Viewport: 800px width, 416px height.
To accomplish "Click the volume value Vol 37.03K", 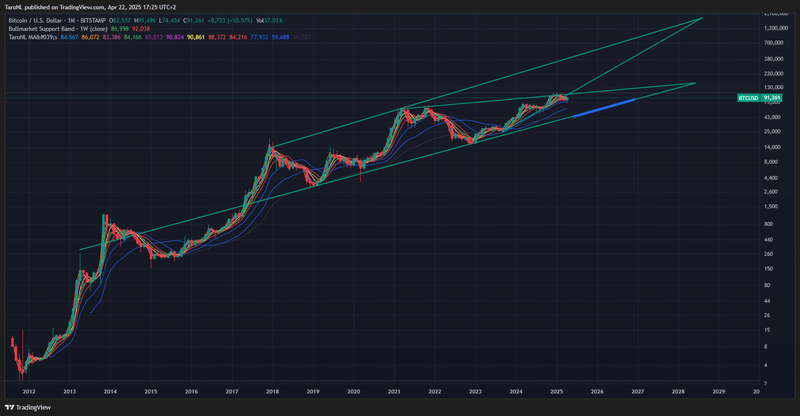I will point(269,20).
